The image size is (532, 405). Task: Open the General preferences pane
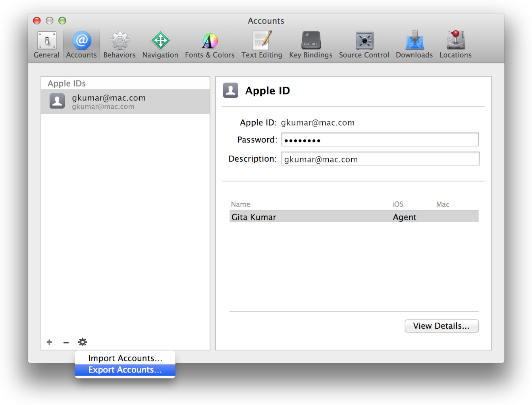coord(46,45)
